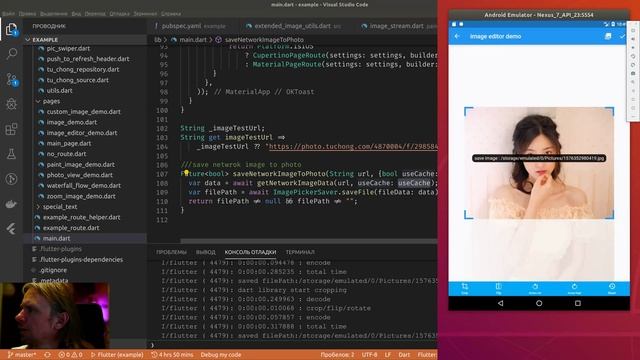The image size is (640, 360).
Task: Click the Flutter (example) launch button in status bar
Action: [x=117, y=355]
